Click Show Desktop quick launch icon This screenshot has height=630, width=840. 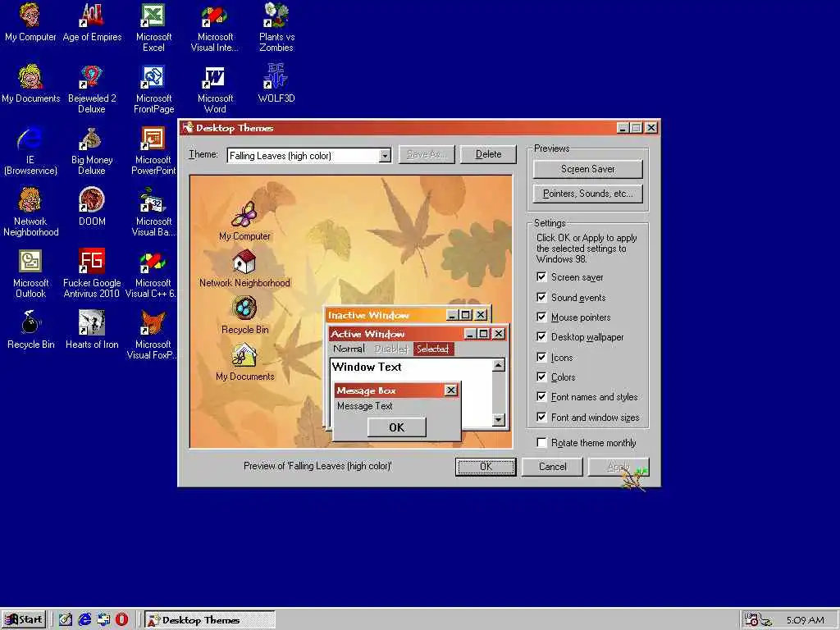pos(66,619)
